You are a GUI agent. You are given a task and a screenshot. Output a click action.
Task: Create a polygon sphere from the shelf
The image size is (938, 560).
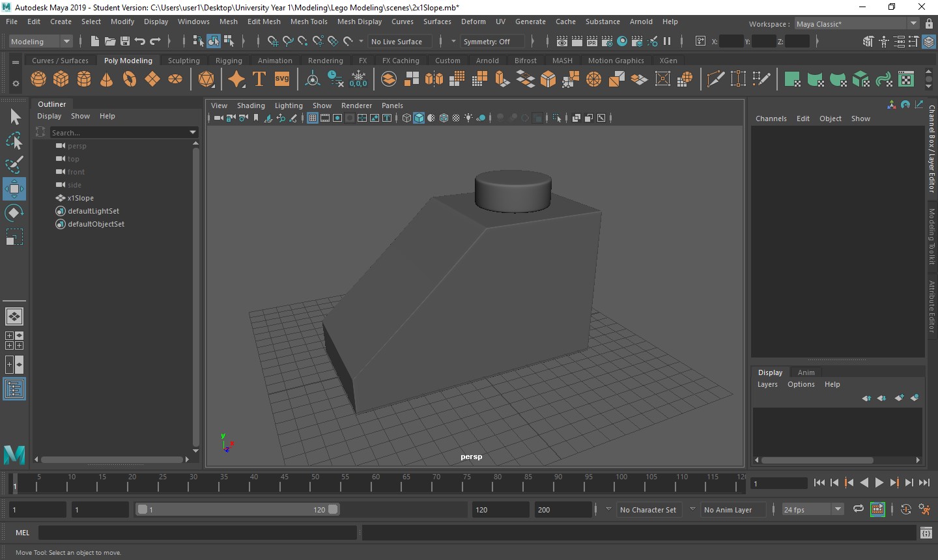(x=38, y=79)
